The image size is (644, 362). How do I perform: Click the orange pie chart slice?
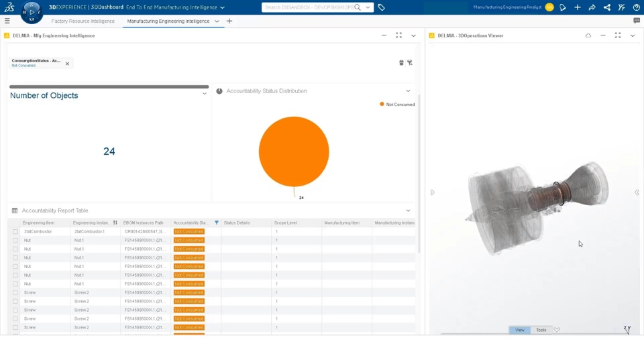point(294,152)
